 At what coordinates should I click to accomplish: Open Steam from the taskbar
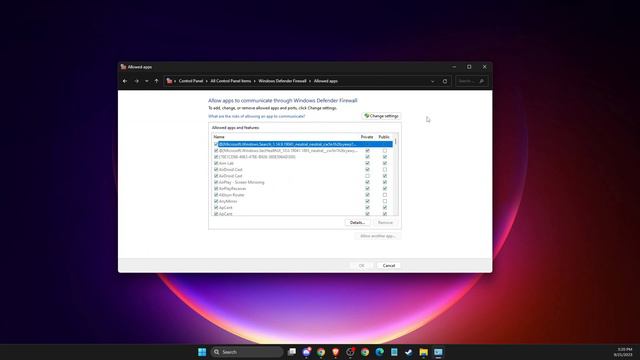409,352
